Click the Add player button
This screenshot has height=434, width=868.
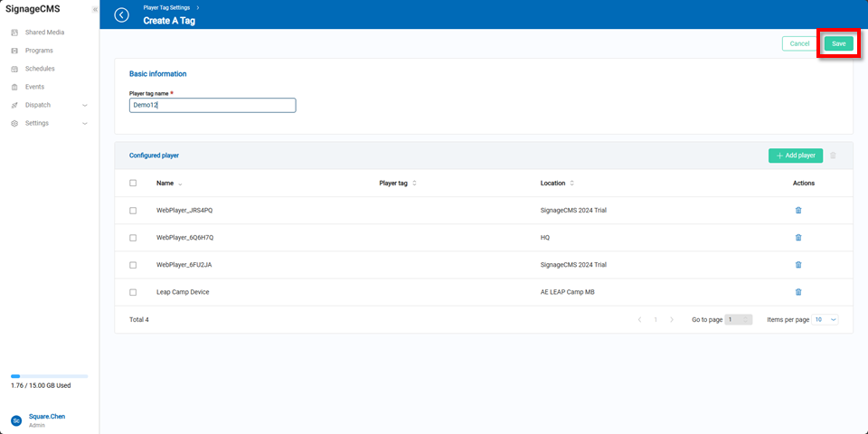(796, 156)
